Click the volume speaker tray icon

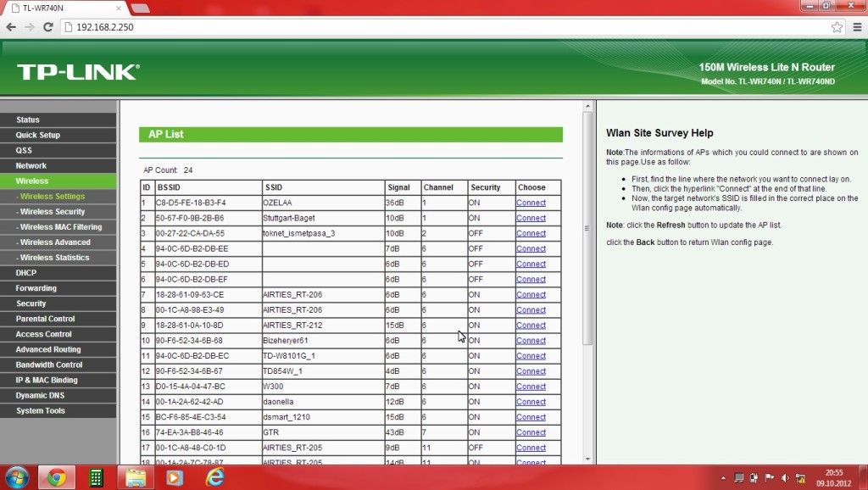(785, 478)
